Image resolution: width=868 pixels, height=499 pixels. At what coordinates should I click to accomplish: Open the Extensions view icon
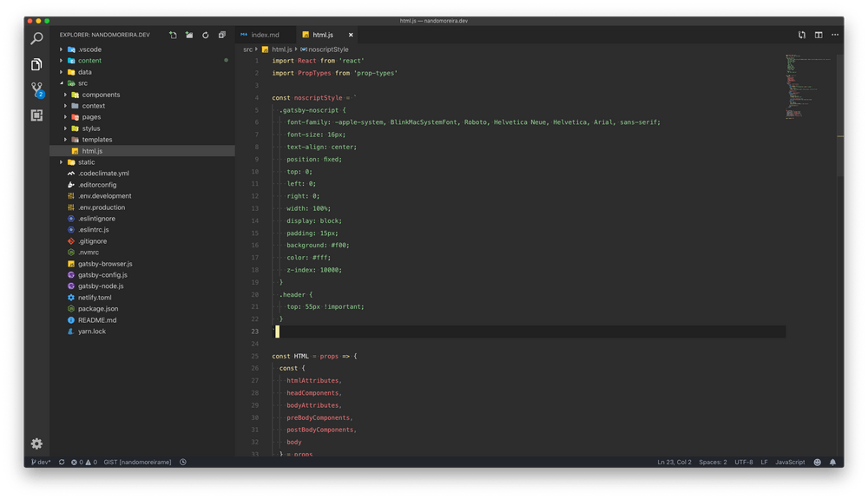[36, 115]
